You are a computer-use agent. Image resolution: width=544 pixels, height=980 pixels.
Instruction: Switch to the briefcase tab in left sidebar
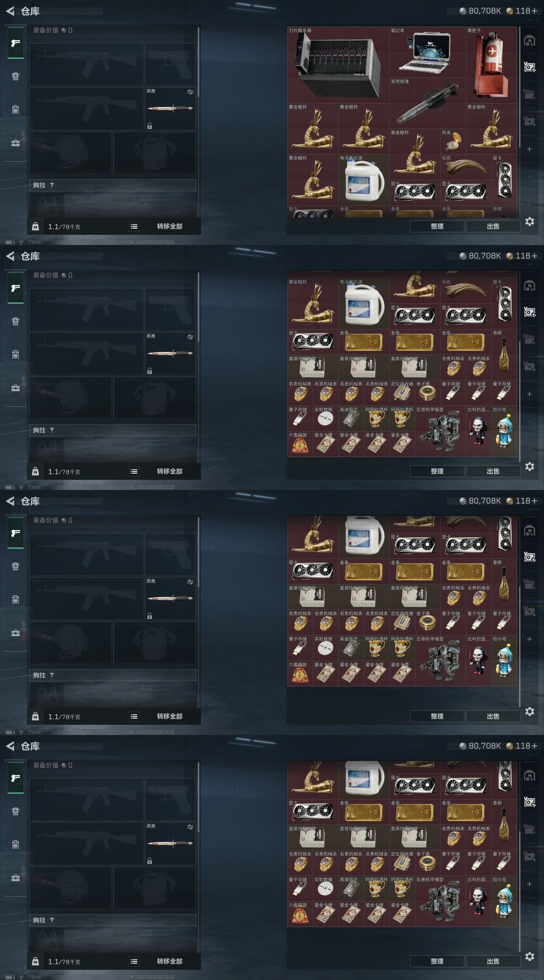16,143
